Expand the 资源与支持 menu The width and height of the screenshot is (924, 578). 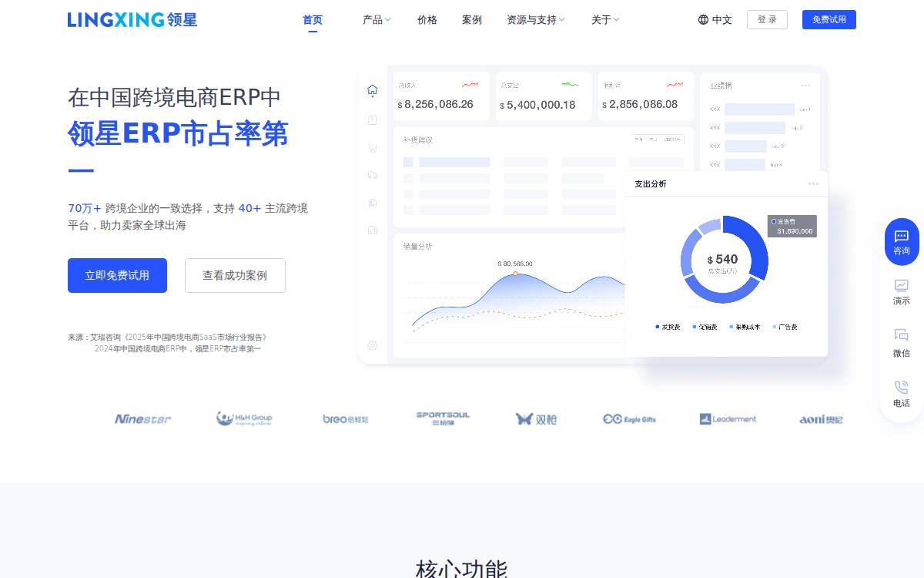(x=536, y=20)
